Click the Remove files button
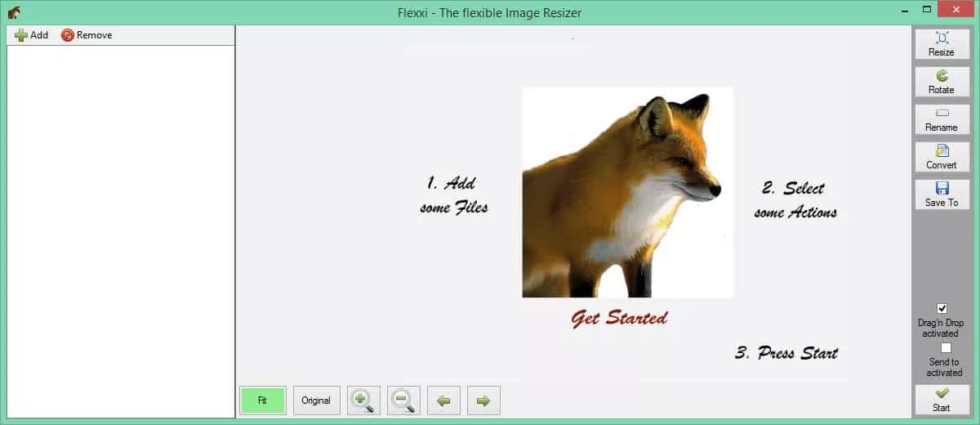 (87, 35)
